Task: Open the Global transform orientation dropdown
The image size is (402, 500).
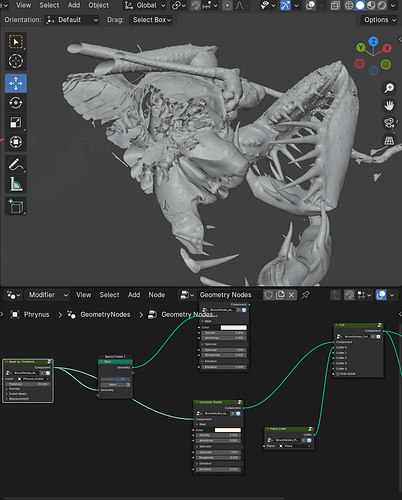Action: pyautogui.click(x=145, y=5)
